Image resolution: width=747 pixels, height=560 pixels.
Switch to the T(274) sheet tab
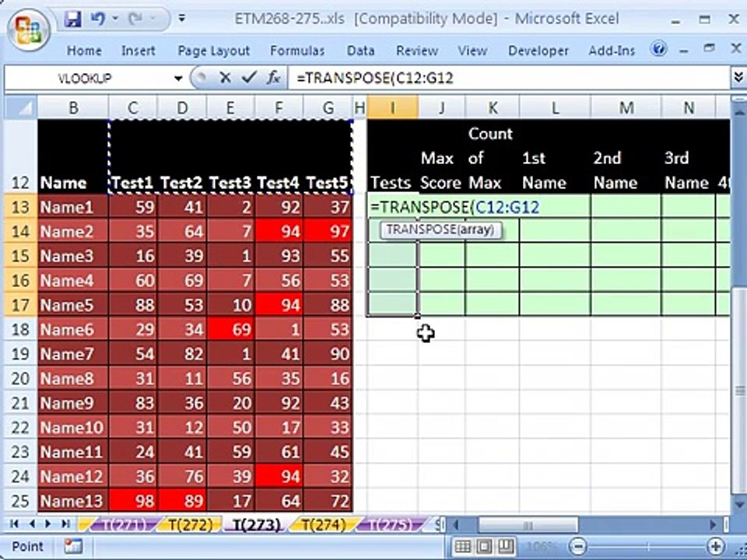pos(323,525)
